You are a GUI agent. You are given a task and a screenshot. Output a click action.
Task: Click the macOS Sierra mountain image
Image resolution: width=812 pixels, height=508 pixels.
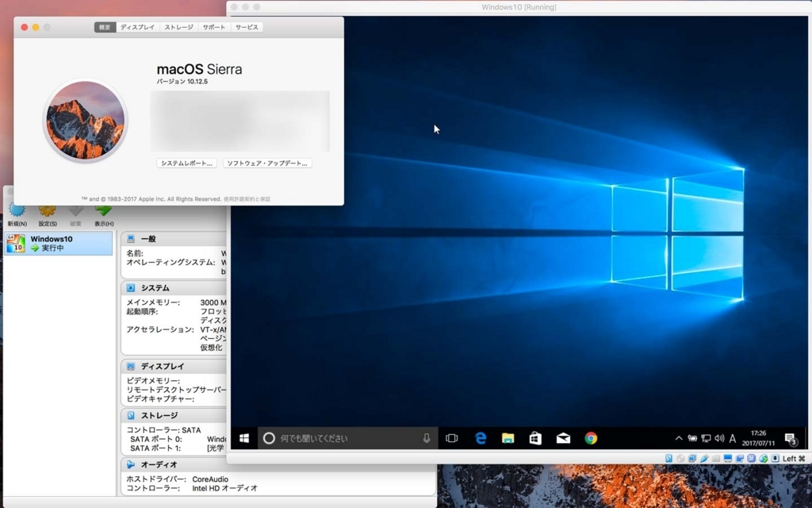click(86, 120)
